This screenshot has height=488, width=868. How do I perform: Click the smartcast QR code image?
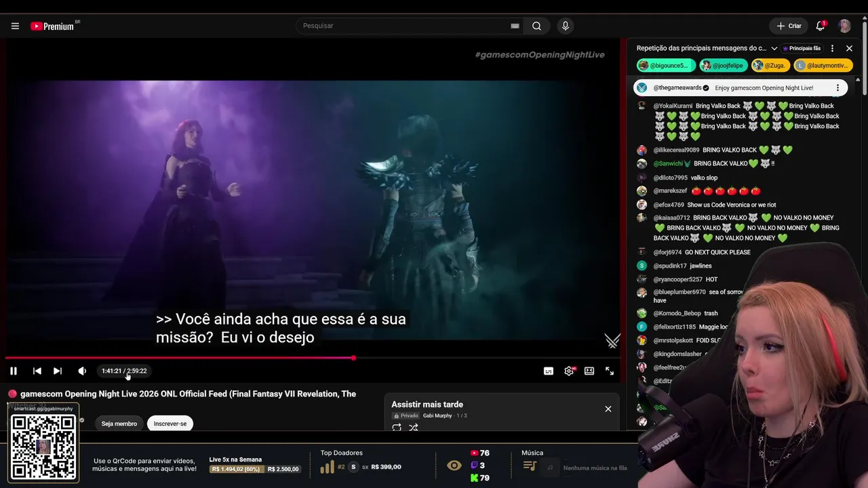43,447
